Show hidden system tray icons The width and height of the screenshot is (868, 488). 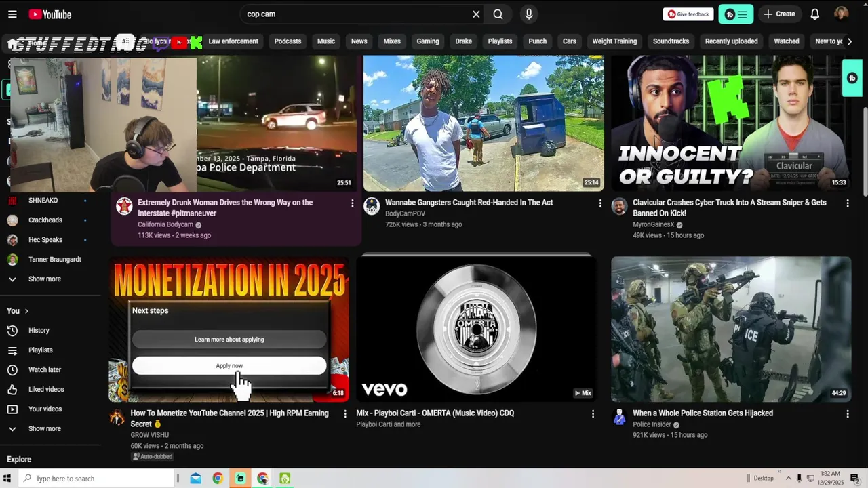point(787,479)
